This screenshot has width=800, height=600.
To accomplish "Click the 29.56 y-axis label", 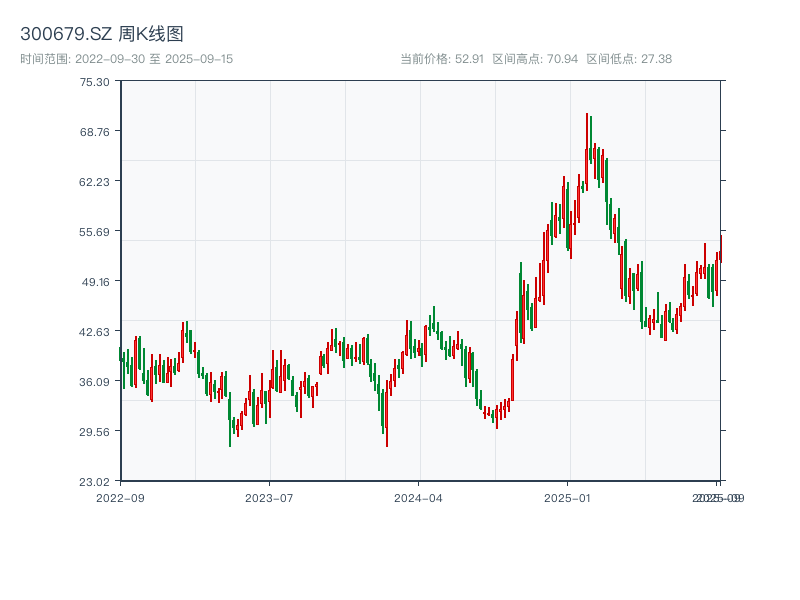I will tap(94, 432).
